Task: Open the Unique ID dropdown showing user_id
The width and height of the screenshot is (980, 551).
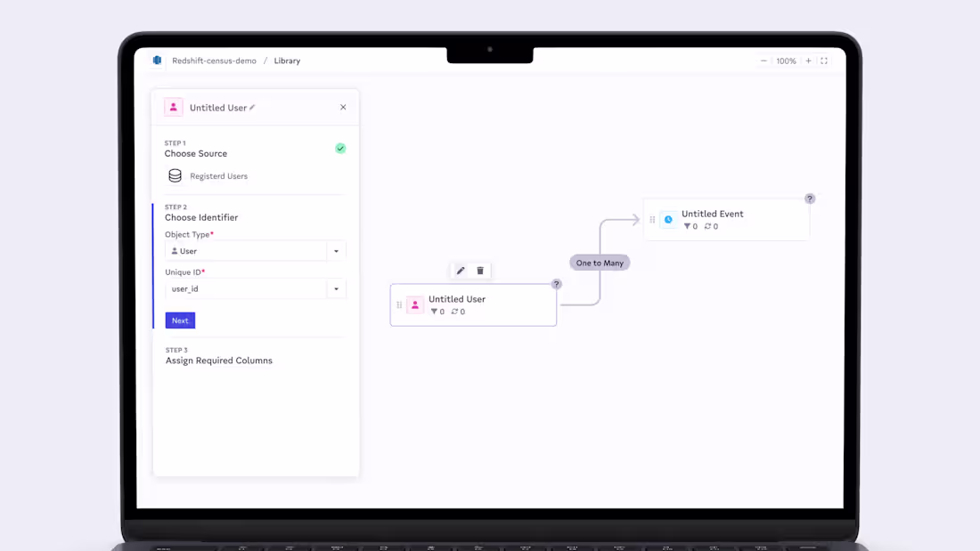Action: [x=255, y=288]
